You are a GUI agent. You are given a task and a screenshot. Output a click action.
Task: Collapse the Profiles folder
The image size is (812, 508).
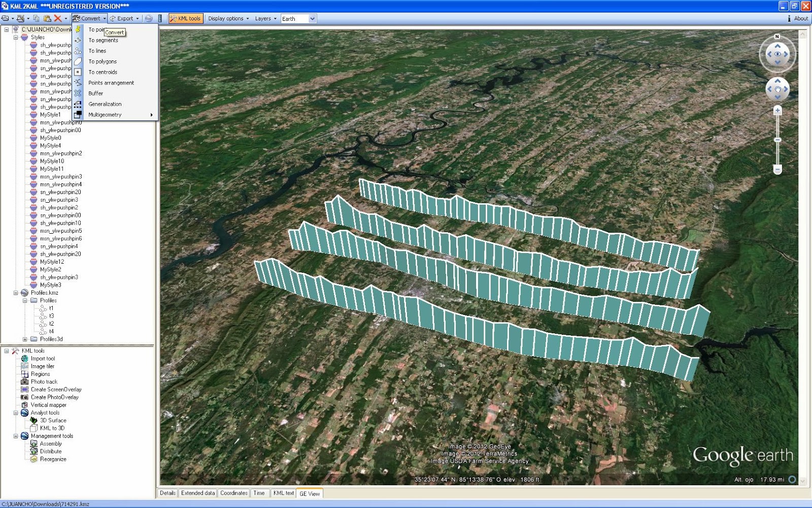25,300
